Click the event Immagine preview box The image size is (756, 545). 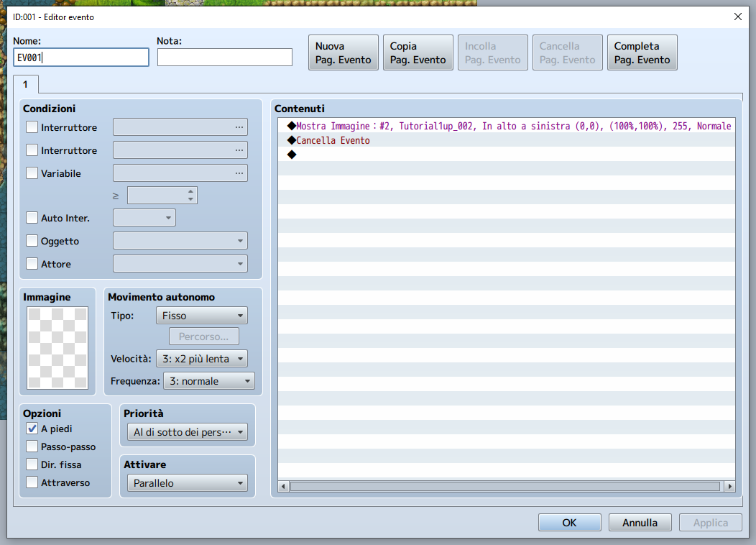pos(57,348)
